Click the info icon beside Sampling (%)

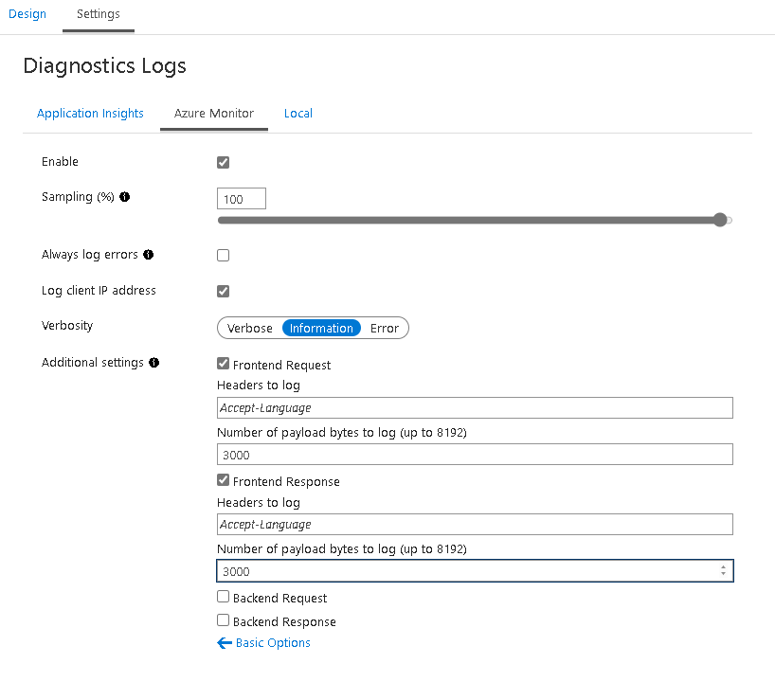124,197
